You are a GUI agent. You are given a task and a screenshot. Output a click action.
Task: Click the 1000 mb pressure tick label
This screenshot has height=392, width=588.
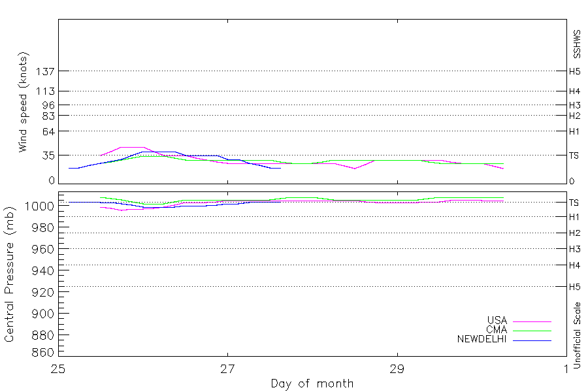click(39, 206)
